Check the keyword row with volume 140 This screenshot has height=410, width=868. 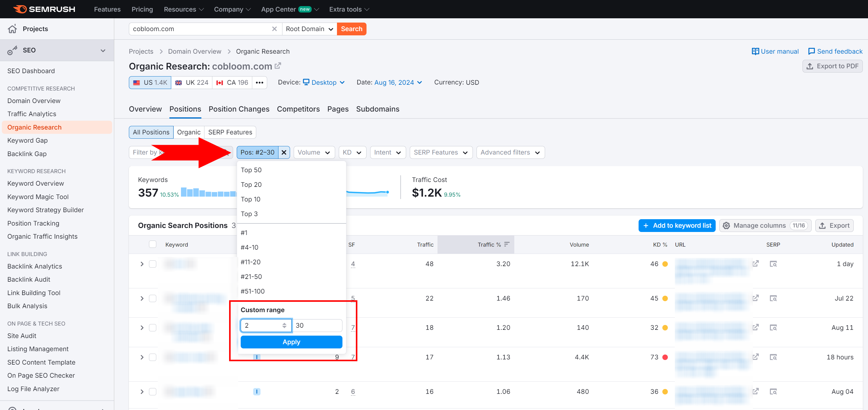(x=153, y=328)
